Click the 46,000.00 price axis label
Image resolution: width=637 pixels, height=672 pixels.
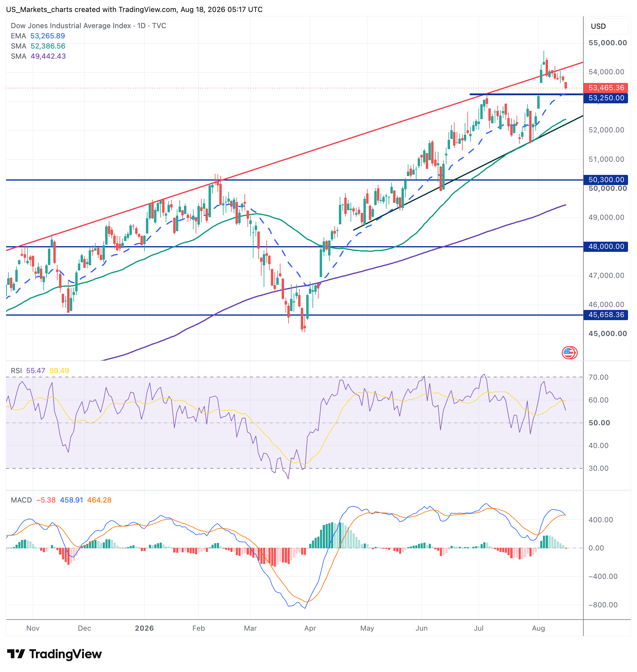coord(606,305)
